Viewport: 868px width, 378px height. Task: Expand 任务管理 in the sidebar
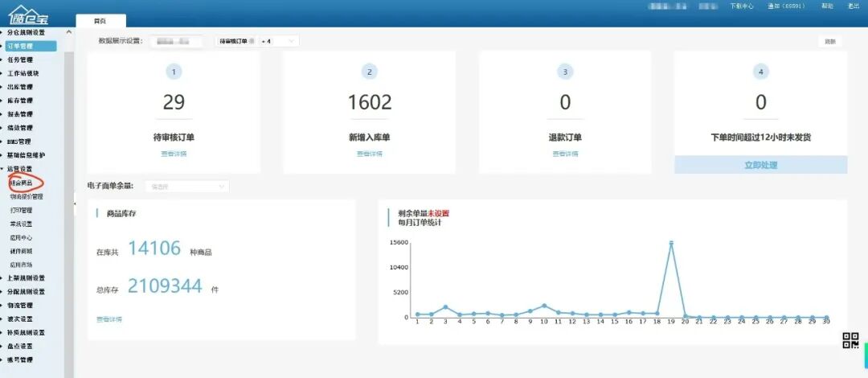[x=20, y=60]
